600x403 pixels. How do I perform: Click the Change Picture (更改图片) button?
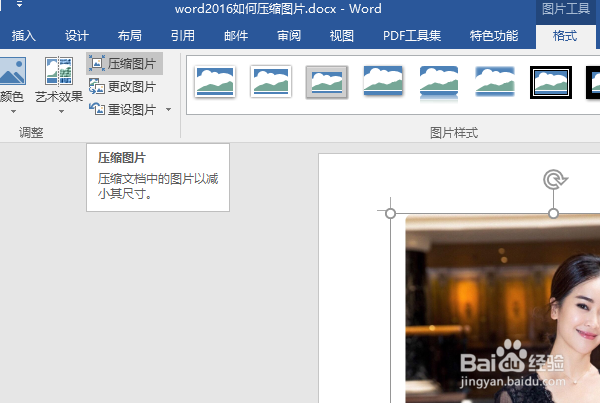[122, 87]
